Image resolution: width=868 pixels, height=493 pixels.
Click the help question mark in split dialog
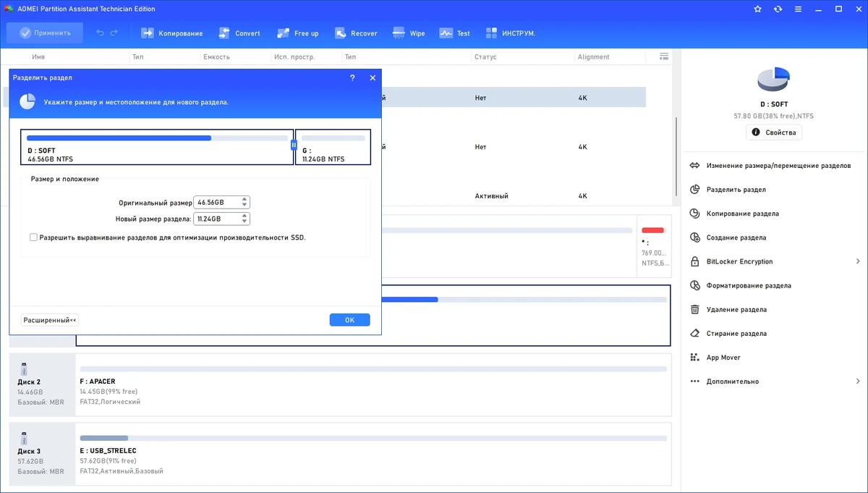[x=352, y=77]
